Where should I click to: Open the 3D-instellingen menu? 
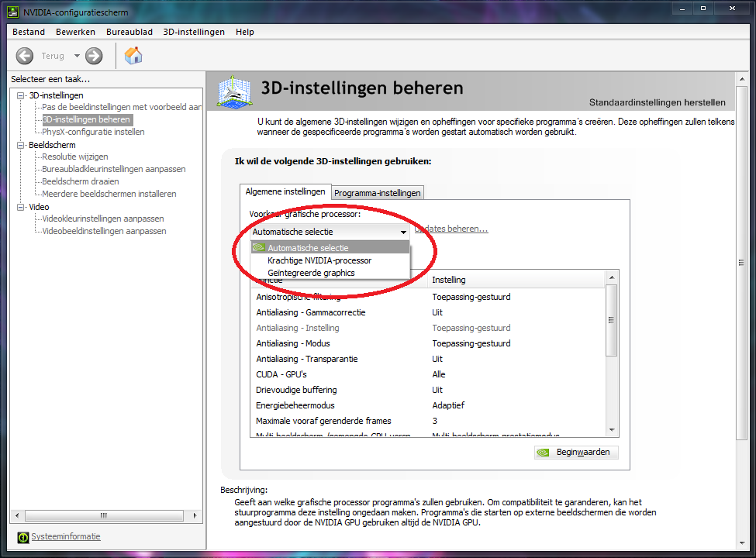(x=194, y=32)
